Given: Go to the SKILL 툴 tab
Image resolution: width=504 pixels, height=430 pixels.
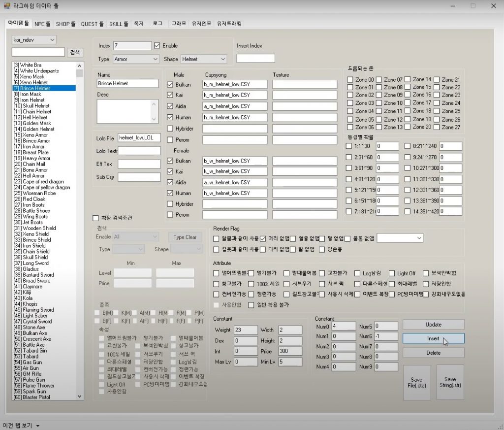Looking at the screenshot, I should tap(119, 24).
